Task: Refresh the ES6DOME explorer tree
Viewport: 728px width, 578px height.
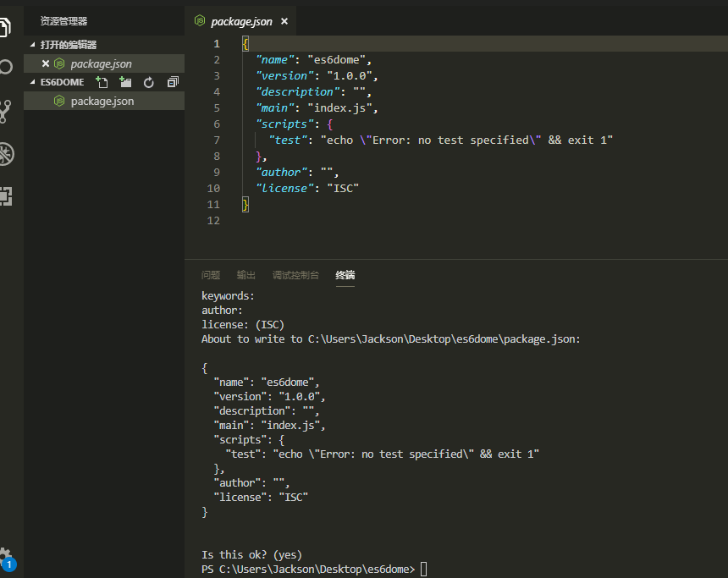Action: [x=149, y=83]
